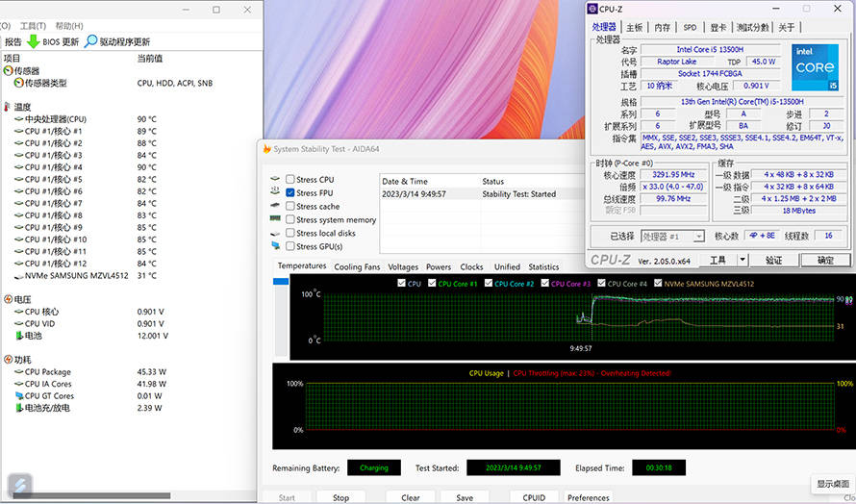Click the CPU GT Cores row icon
This screenshot has width=856, height=504.
19,396
